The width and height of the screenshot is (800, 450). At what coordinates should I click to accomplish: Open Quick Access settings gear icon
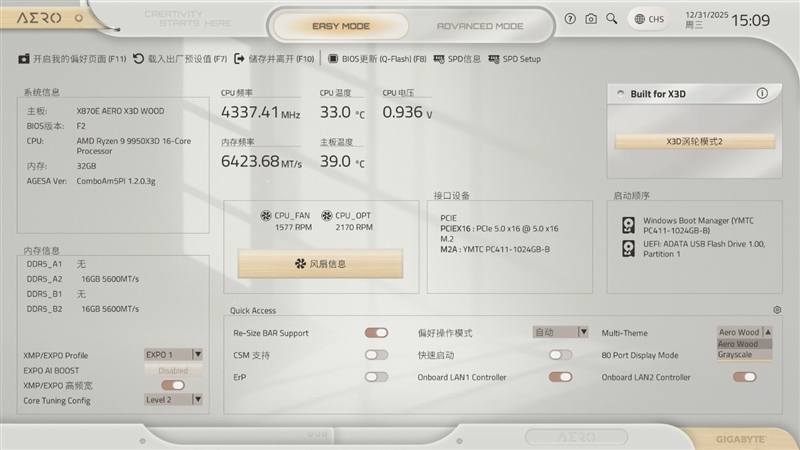coord(777,310)
